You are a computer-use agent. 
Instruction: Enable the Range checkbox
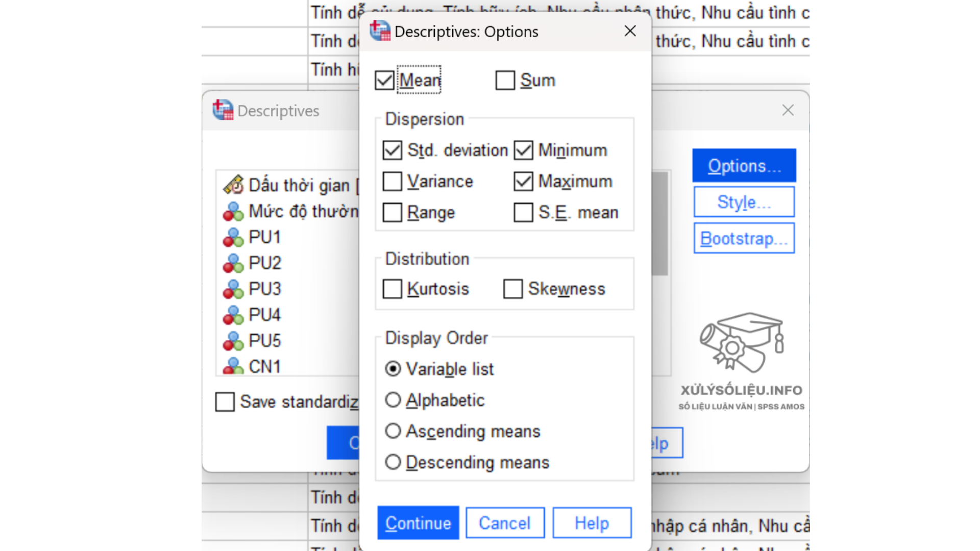click(x=392, y=212)
